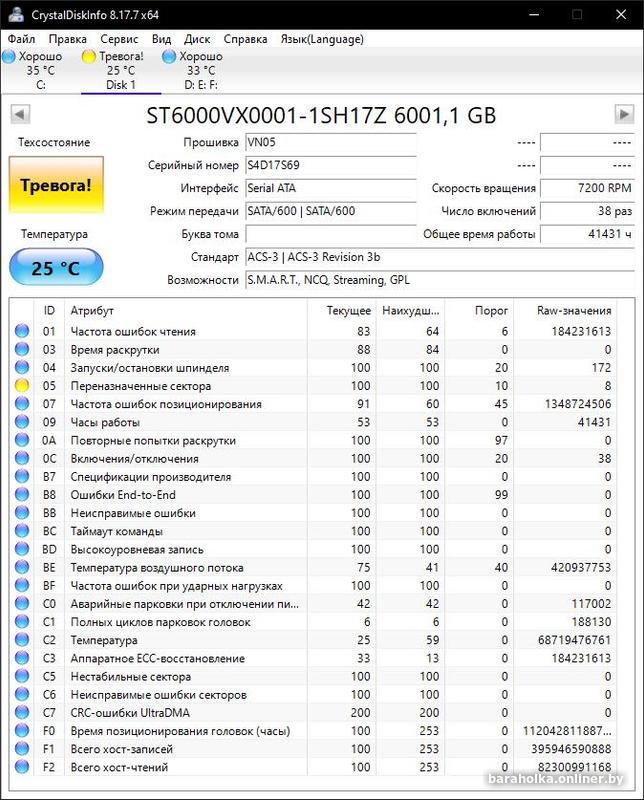Viewport: 644px width, 800px height.
Task: Open the Сервис menu
Action: click(x=119, y=39)
